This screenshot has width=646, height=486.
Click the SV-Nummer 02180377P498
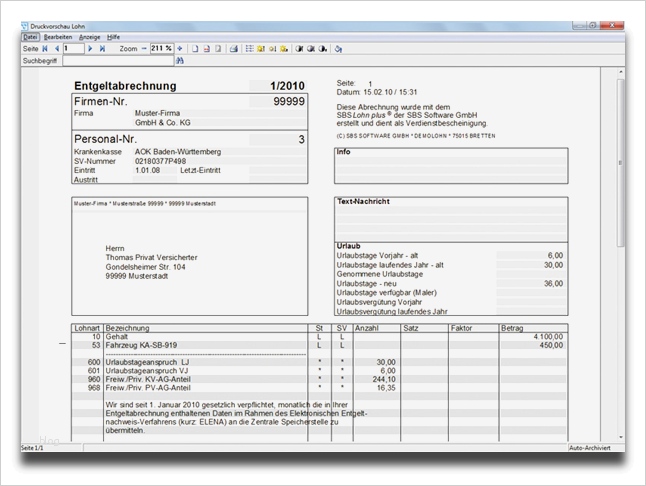click(160, 161)
